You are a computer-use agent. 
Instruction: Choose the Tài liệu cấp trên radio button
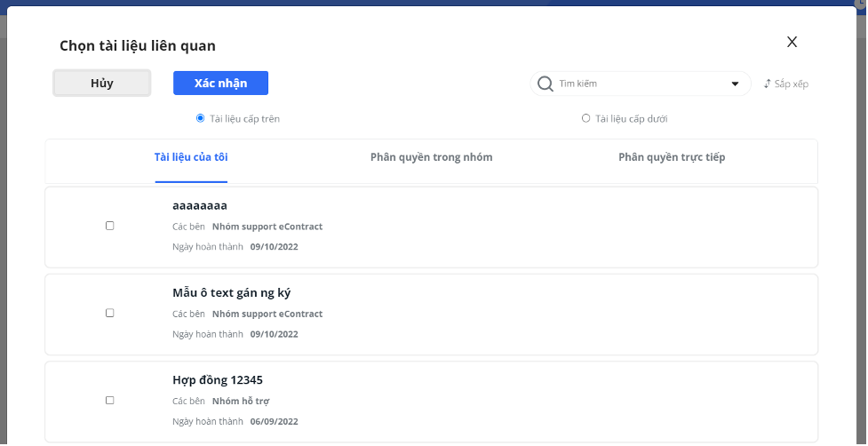pyautogui.click(x=201, y=118)
